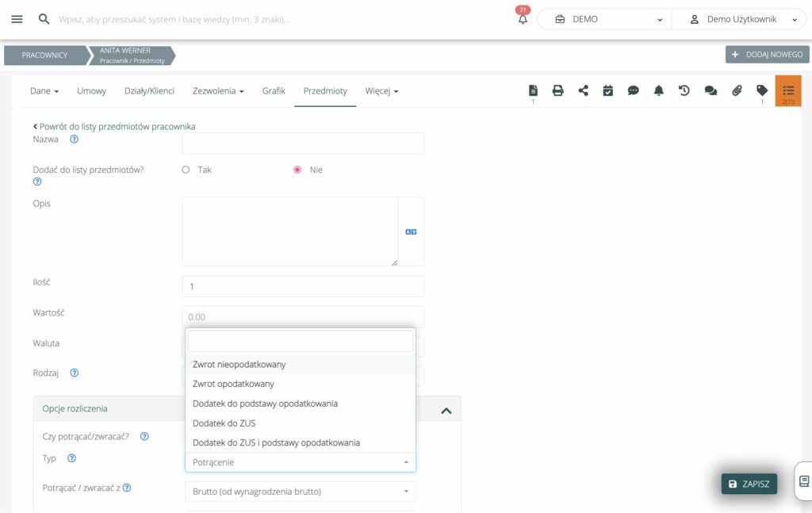Switch to the Umowy tab
812x513 pixels.
click(91, 91)
